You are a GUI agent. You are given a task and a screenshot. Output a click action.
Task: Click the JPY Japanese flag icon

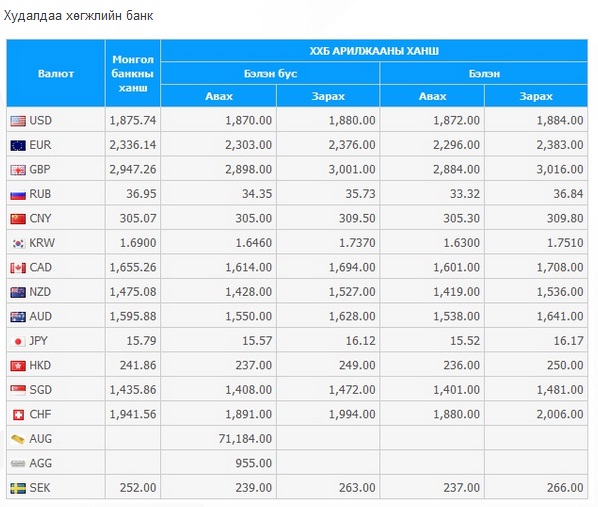pyautogui.click(x=18, y=341)
